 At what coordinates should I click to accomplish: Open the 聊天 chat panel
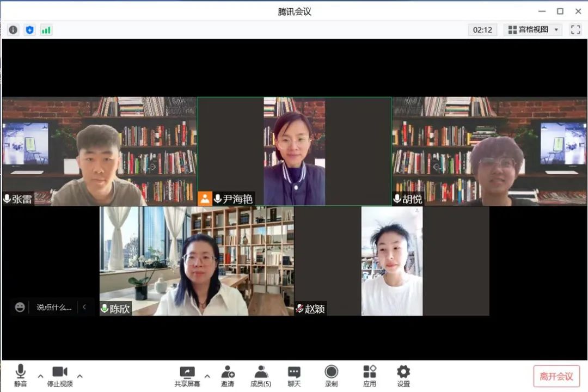(294, 376)
